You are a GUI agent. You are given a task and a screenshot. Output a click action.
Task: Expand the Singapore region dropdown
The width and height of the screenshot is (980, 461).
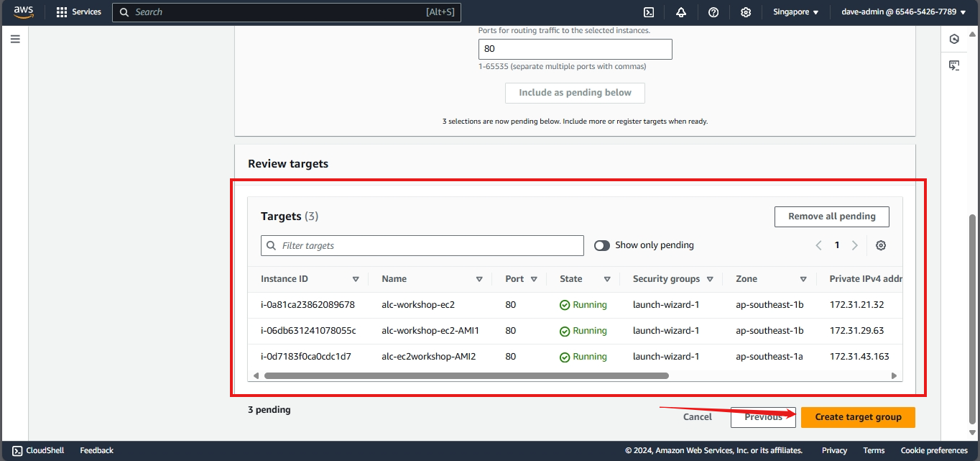[795, 12]
